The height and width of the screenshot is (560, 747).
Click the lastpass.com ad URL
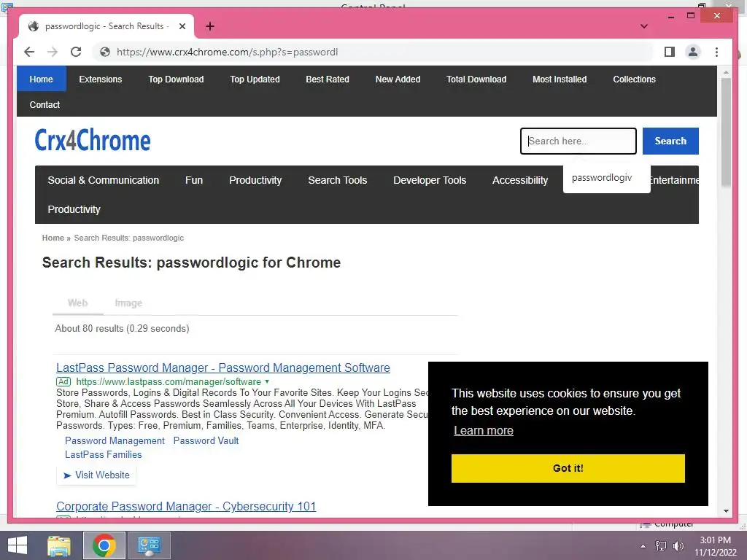click(x=169, y=381)
